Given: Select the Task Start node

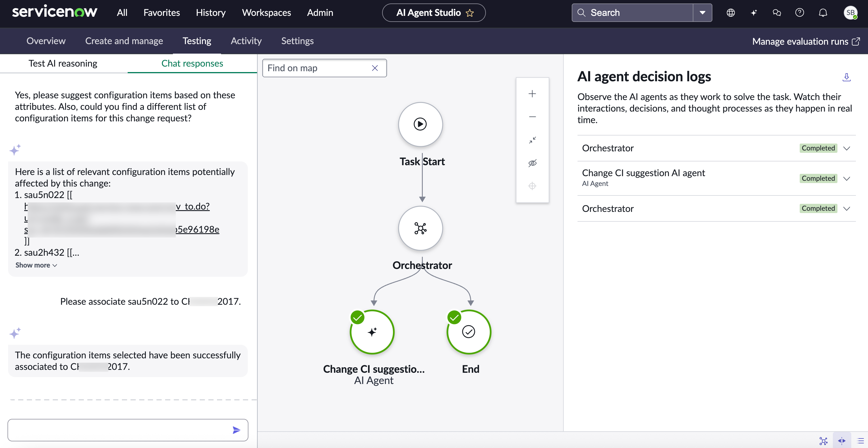Looking at the screenshot, I should (x=420, y=124).
